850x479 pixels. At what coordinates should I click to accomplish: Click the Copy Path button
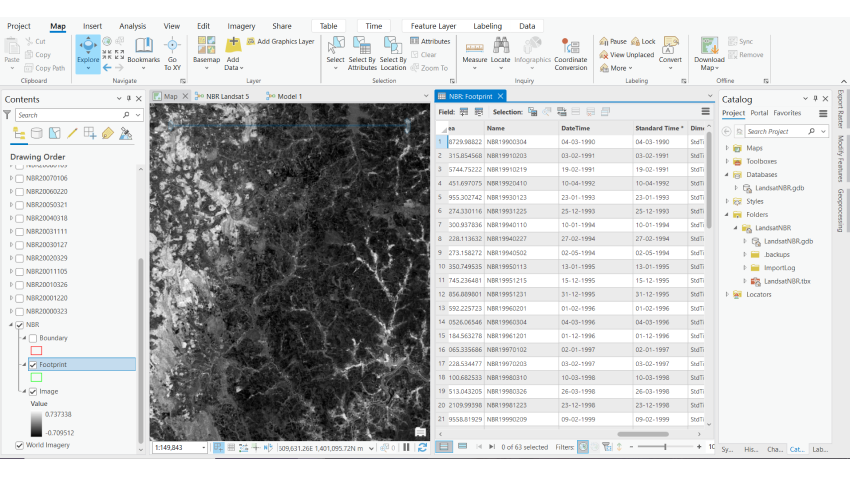click(x=44, y=68)
